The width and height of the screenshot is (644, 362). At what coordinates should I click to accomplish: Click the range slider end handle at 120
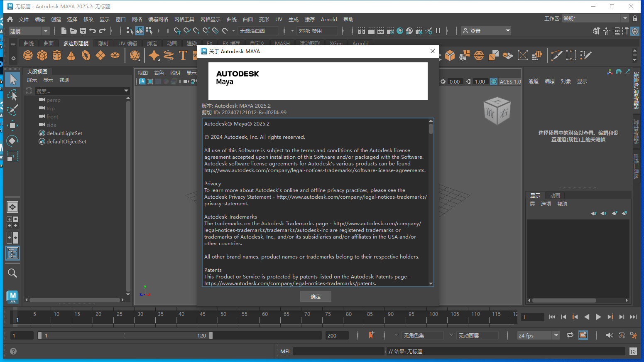(211, 335)
